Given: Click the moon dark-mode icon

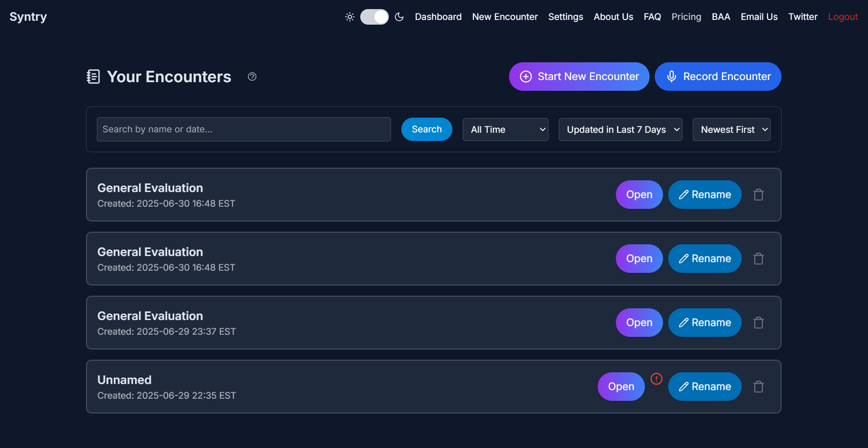Looking at the screenshot, I should pyautogui.click(x=399, y=17).
